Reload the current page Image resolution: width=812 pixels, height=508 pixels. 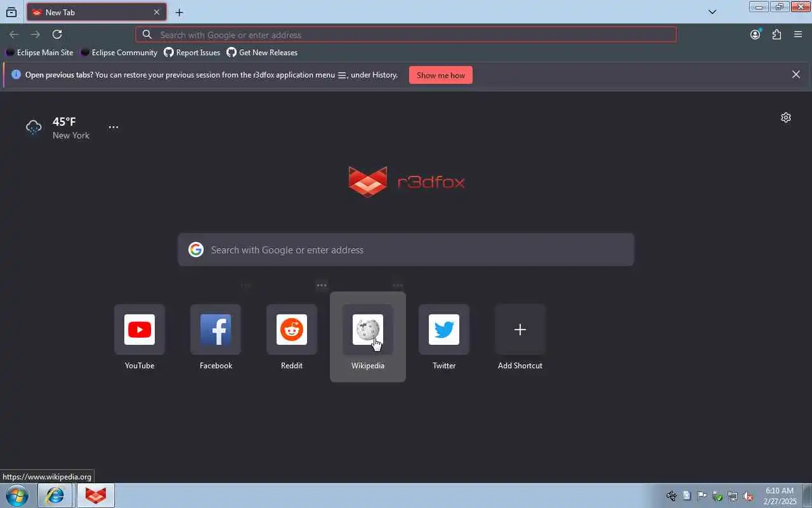click(x=57, y=34)
